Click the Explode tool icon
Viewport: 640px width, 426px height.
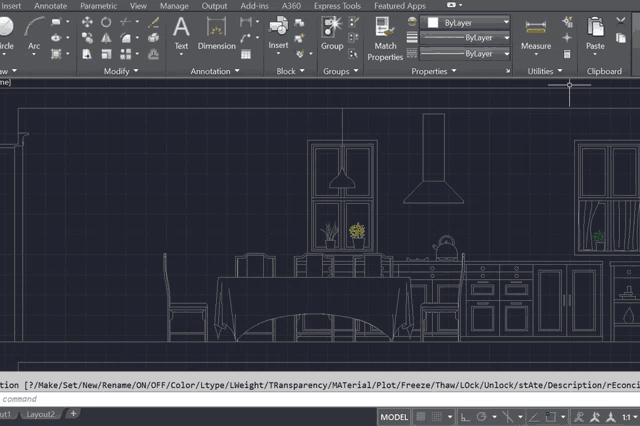[153, 38]
